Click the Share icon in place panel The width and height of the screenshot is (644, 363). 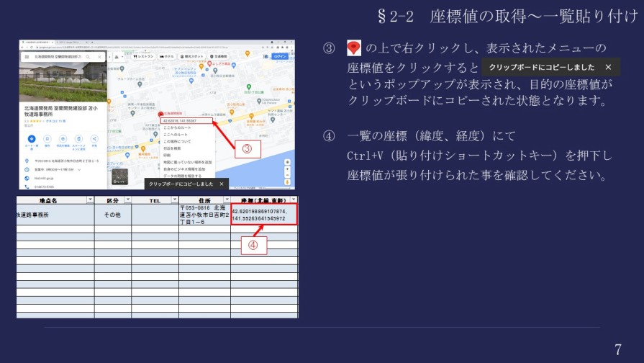(x=94, y=138)
